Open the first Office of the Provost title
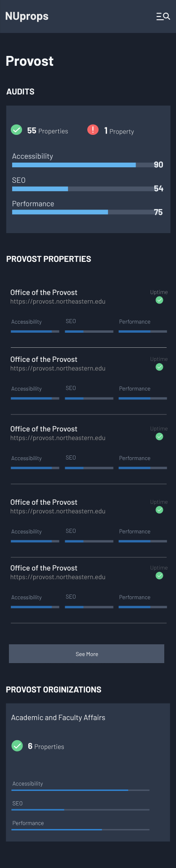The width and height of the screenshot is (176, 868). coord(44,292)
